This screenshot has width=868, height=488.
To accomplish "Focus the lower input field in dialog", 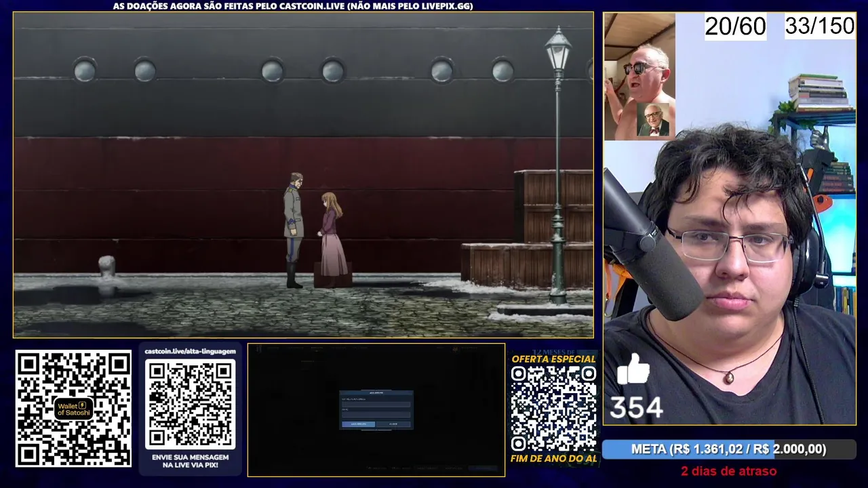I will pyautogui.click(x=376, y=415).
